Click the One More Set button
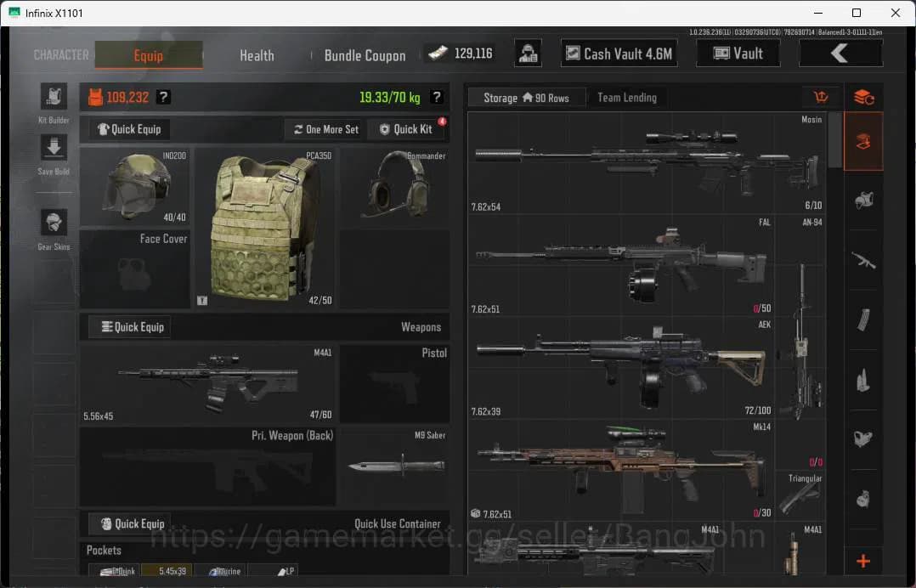Image resolution: width=916 pixels, height=588 pixels. 326,129
